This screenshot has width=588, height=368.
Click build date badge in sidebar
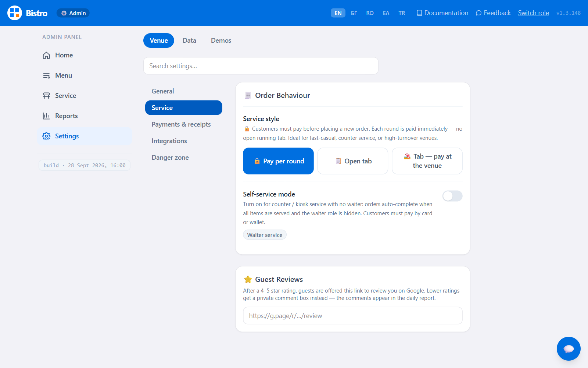85,165
